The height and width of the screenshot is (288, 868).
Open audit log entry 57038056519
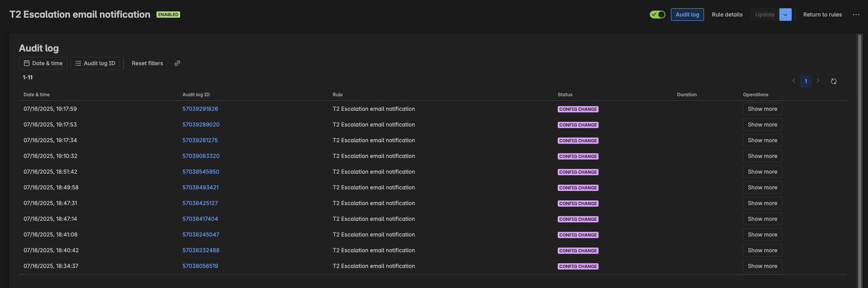click(200, 266)
